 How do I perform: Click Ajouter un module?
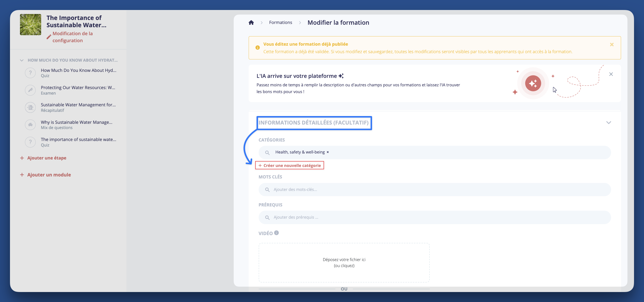(x=49, y=174)
